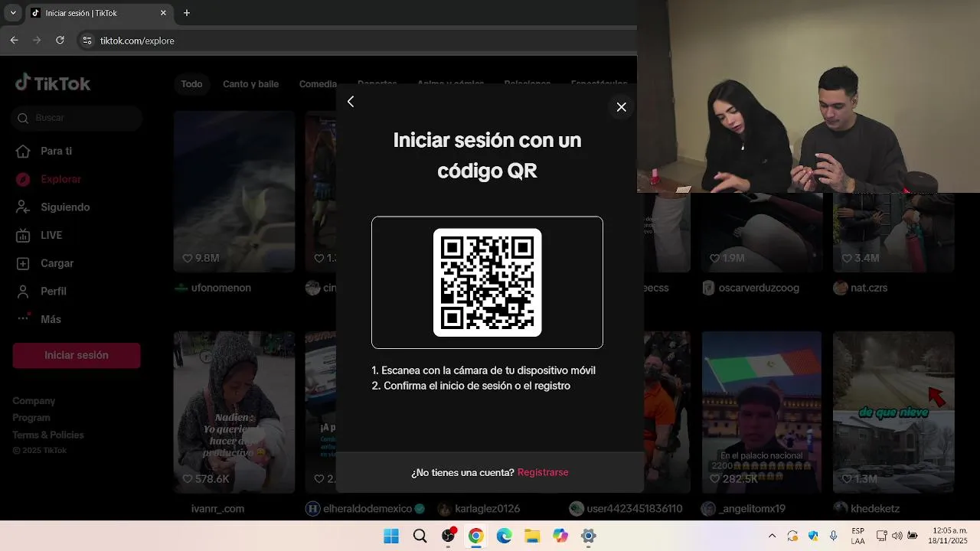Screen dimensions: 980x551
Task: Open Windows taskbar search
Action: point(420,536)
